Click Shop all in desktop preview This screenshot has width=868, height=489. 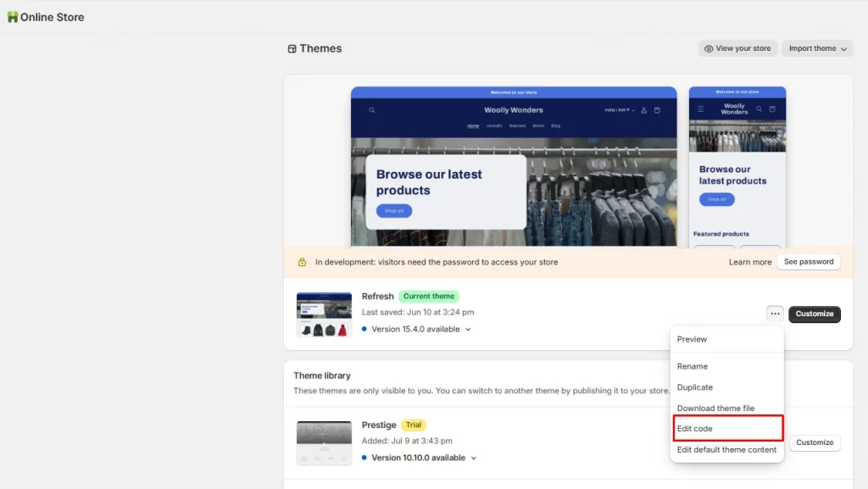(394, 211)
